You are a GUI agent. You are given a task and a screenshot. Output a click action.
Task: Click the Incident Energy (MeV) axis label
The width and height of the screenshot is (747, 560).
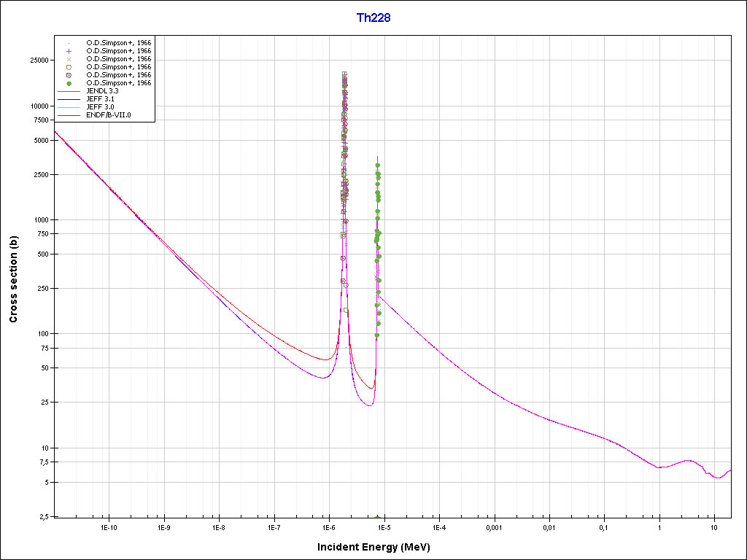click(379, 547)
